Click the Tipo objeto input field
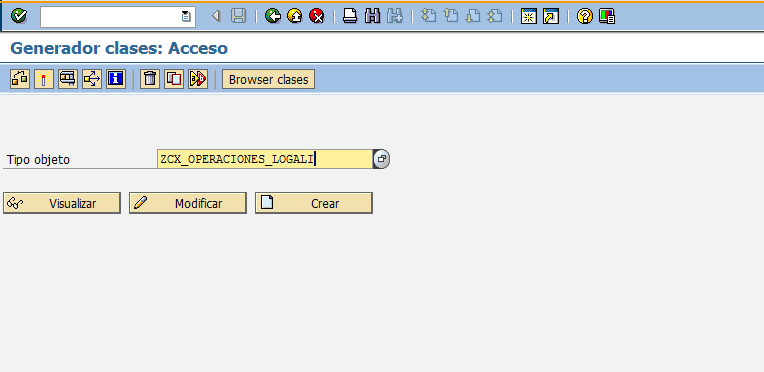Viewport: 764px width, 372px height. (265, 159)
